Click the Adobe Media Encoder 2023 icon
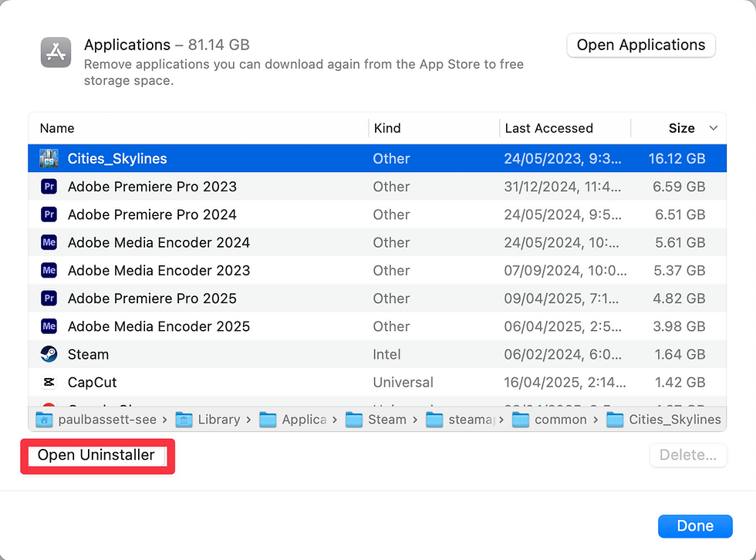Screen dimensions: 756x560 (x=49, y=271)
